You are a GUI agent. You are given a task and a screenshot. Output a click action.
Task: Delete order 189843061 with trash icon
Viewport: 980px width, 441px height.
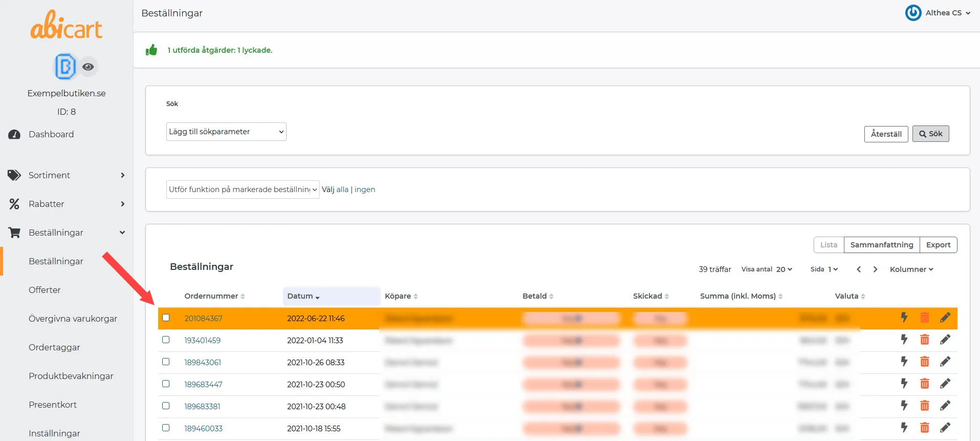(x=925, y=362)
